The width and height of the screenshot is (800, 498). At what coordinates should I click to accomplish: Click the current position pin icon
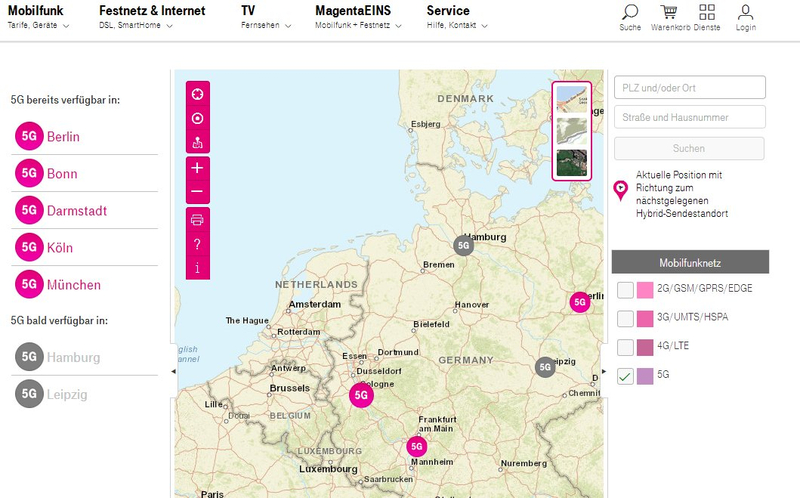point(620,190)
